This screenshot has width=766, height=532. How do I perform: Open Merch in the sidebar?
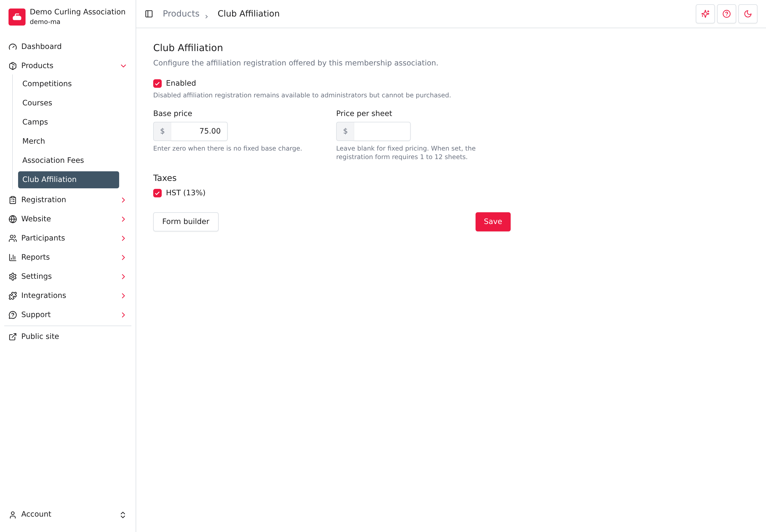coord(68,141)
